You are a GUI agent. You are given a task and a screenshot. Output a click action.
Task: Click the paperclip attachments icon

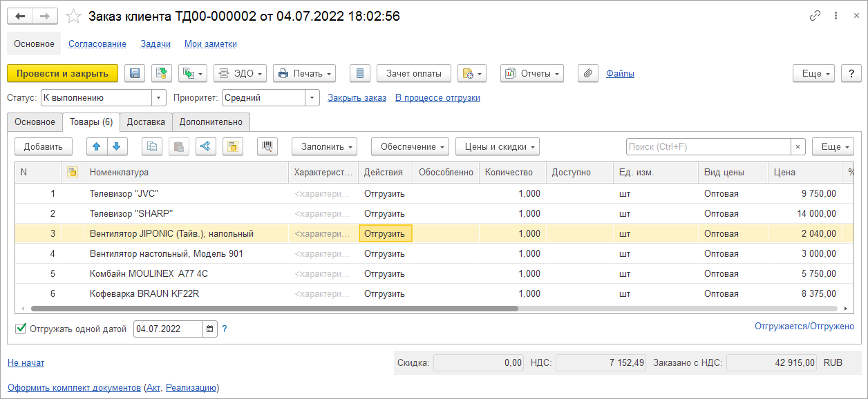(x=587, y=73)
